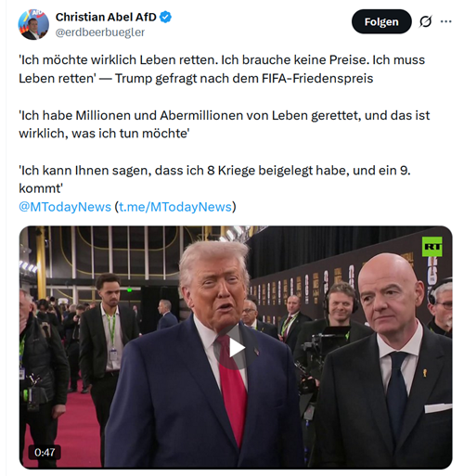This screenshot has width=464, height=476.
Task: Click the green RT logo in video
Action: (432, 247)
